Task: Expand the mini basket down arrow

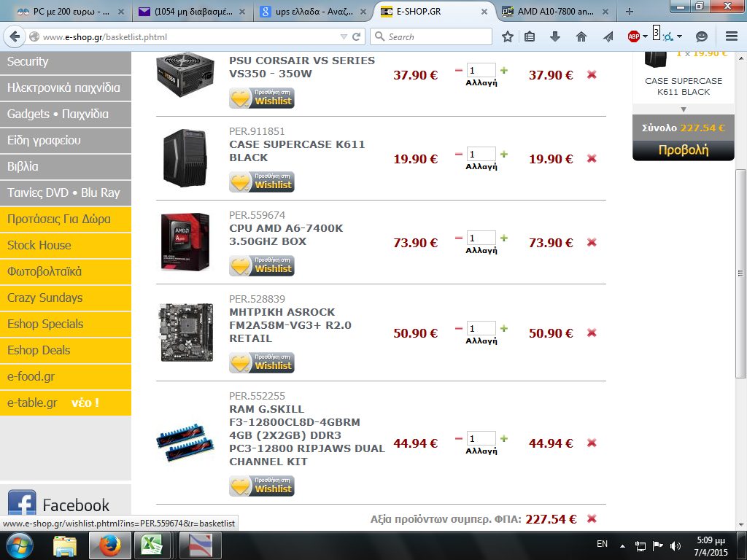Action: pyautogui.click(x=683, y=109)
